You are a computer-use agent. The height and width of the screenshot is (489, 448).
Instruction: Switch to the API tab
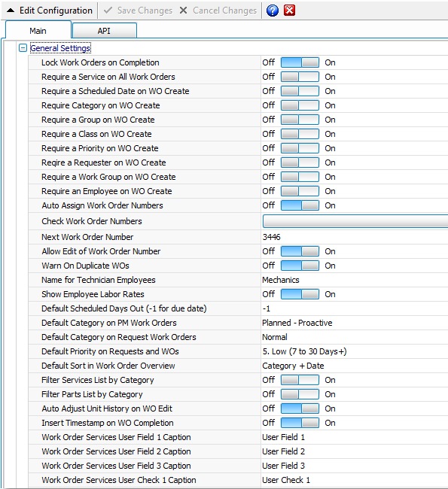click(104, 31)
